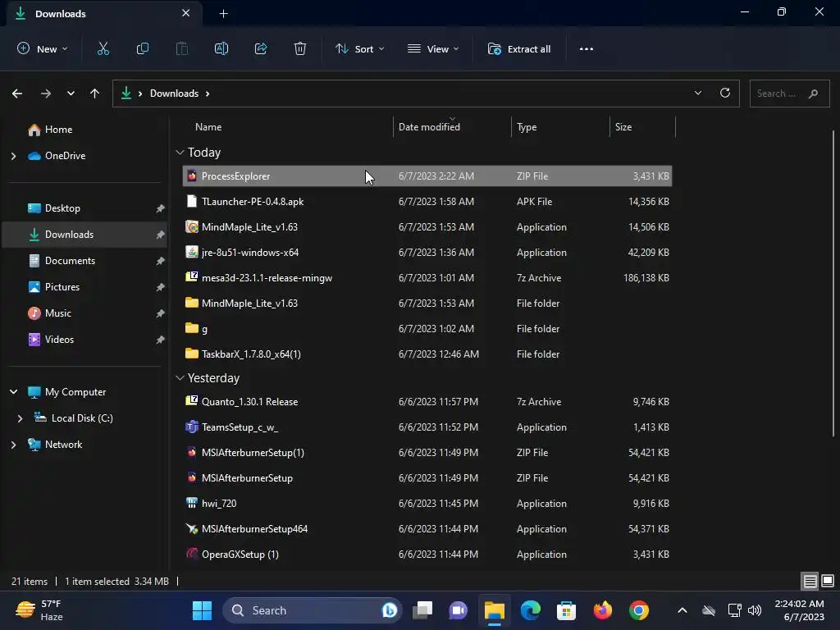This screenshot has height=630, width=840.
Task: Open the three-dots See more menu
Action: [x=586, y=48]
